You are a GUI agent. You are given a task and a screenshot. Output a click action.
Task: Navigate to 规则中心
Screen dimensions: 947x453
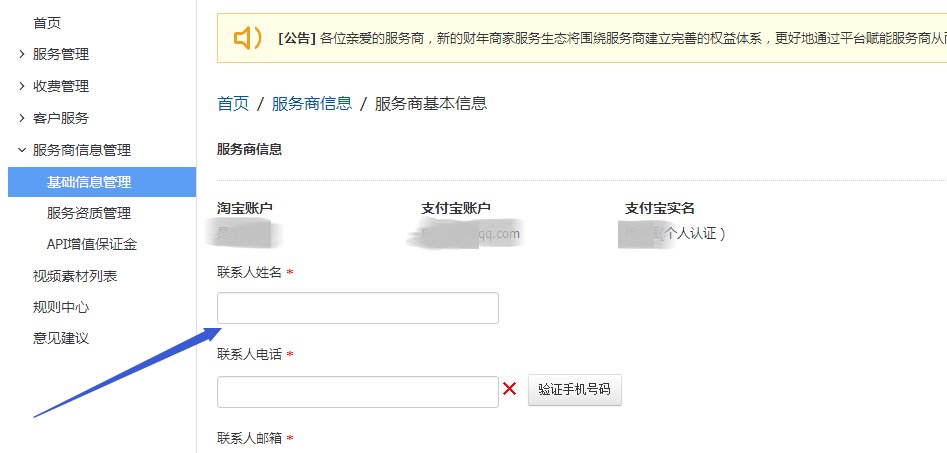(x=61, y=307)
